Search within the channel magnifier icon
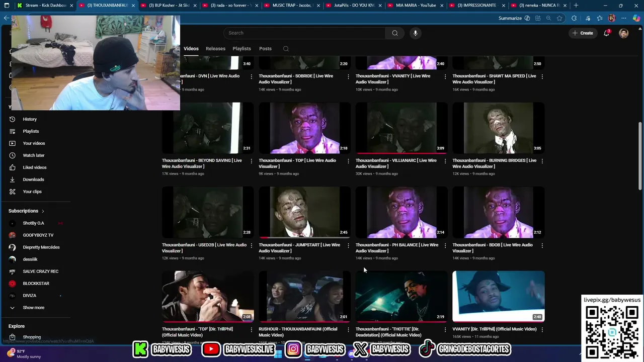This screenshot has width=644, height=362. click(286, 49)
